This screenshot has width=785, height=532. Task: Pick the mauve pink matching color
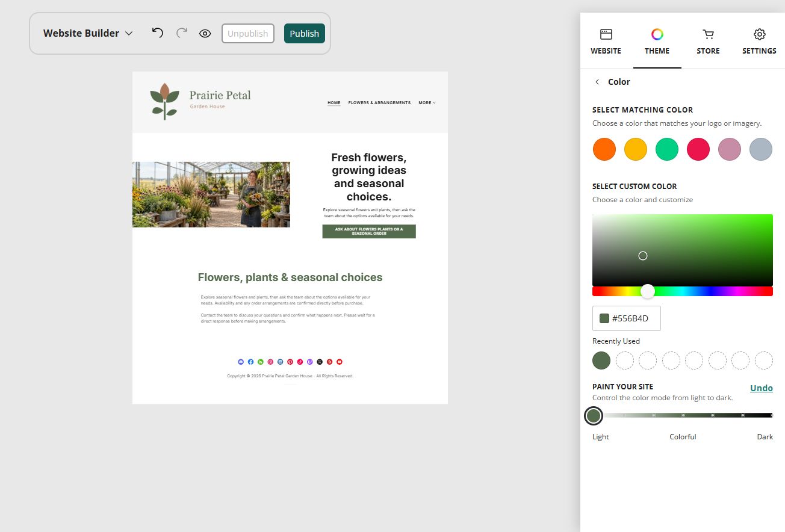point(730,149)
